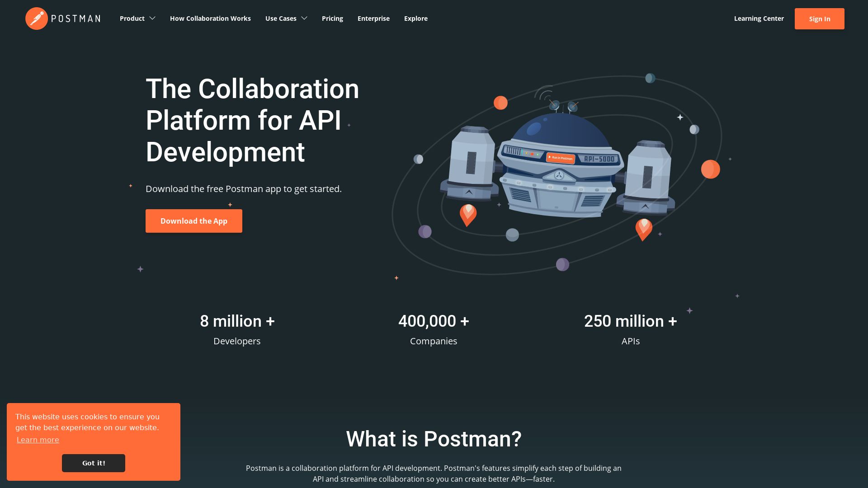Click the satellite dish on top of the dome

(555, 105)
